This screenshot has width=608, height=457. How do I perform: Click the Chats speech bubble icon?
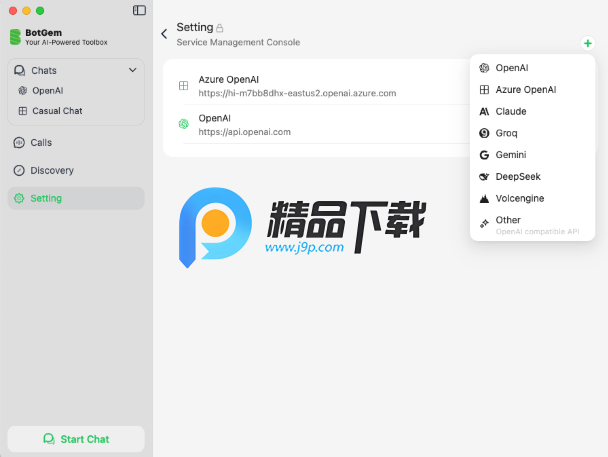tap(19, 71)
